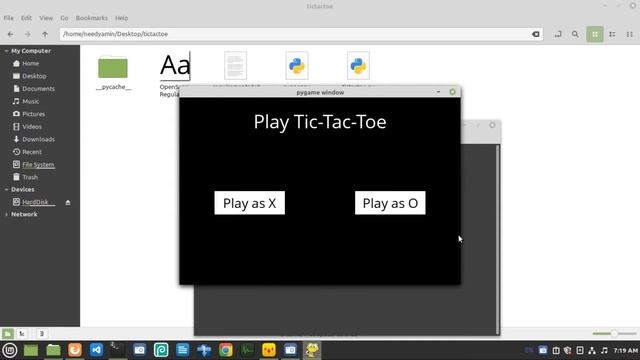Click the background window's vertical scrollbar
This screenshot has height=360, width=640.
pyautogui.click(x=498, y=239)
